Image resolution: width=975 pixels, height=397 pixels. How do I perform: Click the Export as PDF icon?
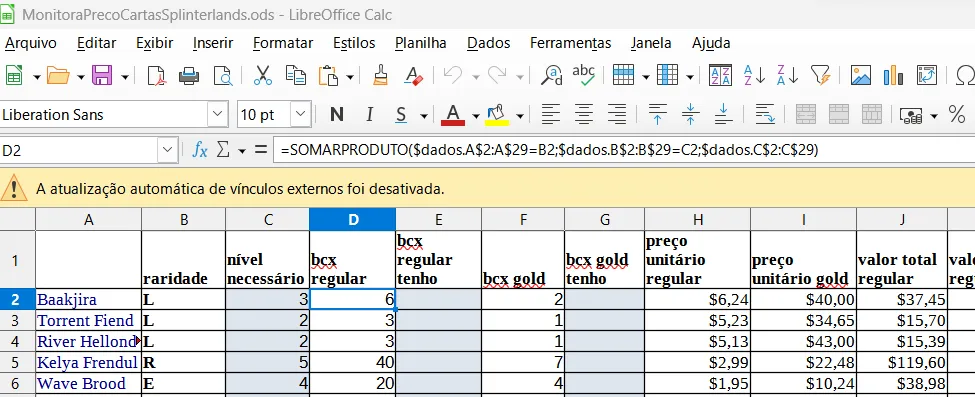tap(156, 75)
